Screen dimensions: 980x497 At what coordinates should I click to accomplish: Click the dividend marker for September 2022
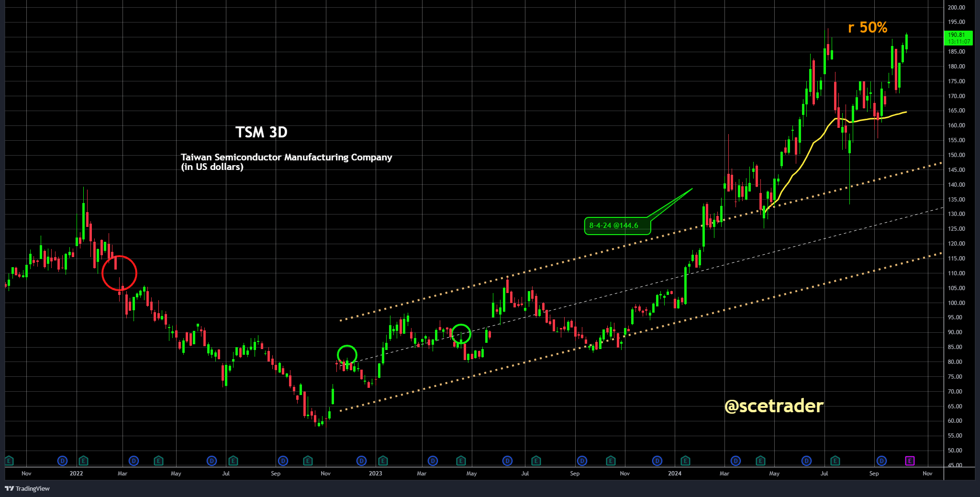[283, 461]
